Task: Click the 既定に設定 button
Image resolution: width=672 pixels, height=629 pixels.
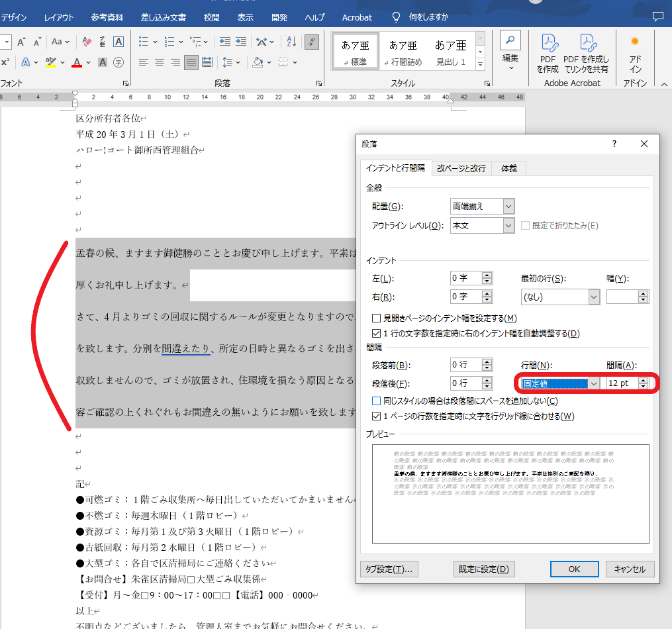Action: 484,569
